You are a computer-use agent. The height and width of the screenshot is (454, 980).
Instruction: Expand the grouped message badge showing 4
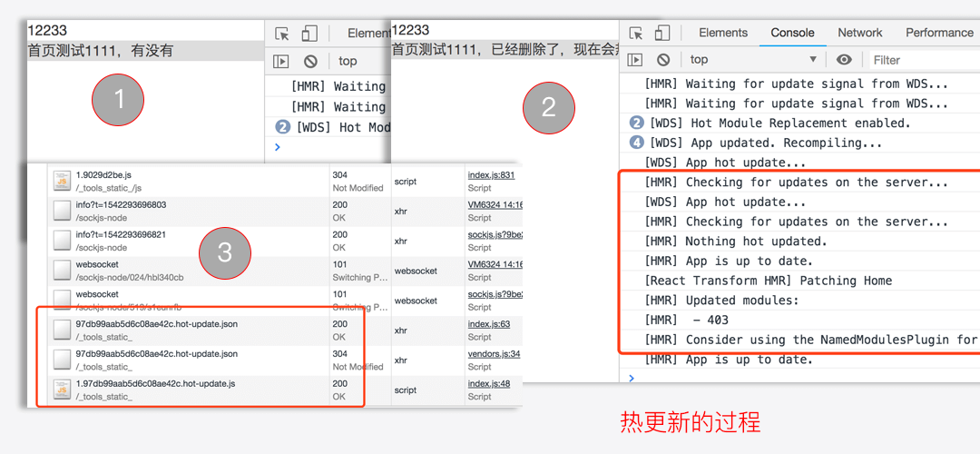coord(636,143)
